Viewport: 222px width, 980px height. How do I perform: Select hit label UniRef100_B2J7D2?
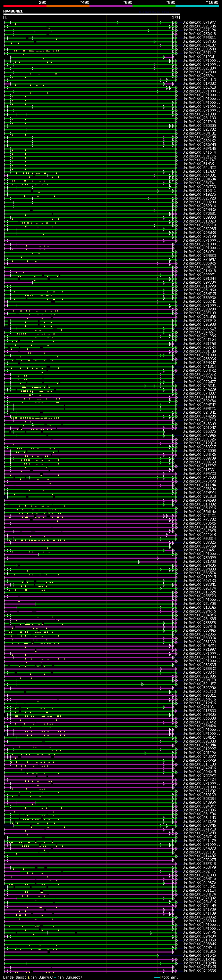pos(199,130)
